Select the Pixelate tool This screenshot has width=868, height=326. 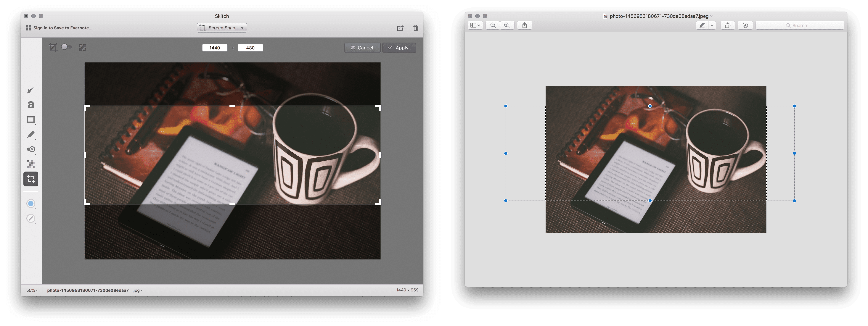[x=31, y=164]
